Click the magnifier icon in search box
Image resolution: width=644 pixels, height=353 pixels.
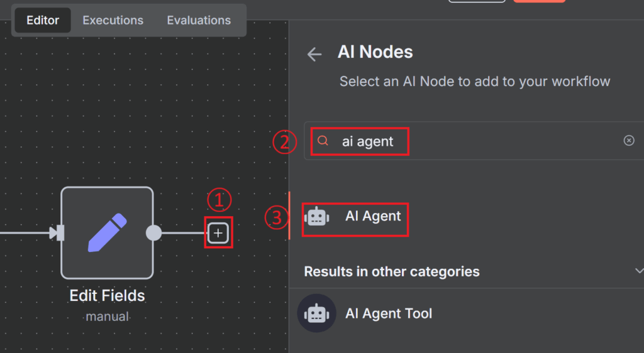coord(323,141)
